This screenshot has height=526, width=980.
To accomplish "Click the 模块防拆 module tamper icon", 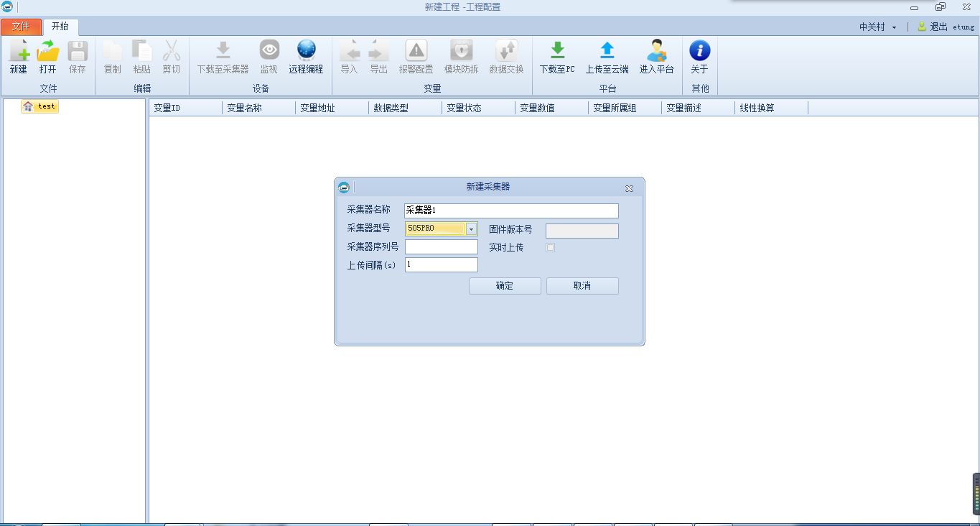I will tap(462, 50).
